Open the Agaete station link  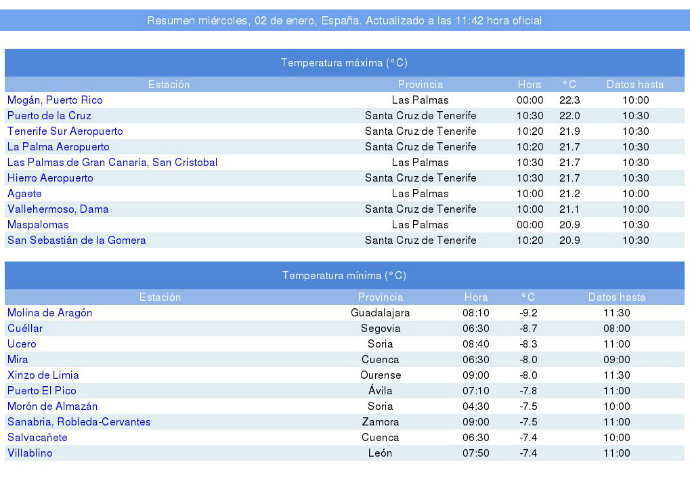[25, 194]
